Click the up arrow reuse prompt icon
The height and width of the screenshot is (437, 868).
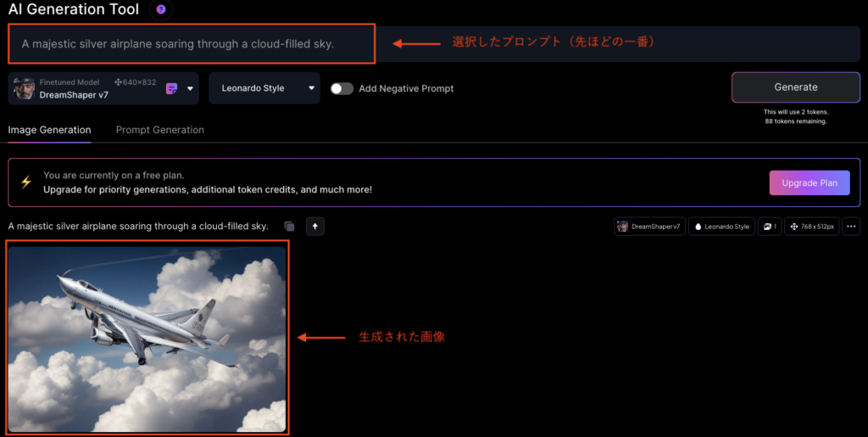[x=315, y=226]
